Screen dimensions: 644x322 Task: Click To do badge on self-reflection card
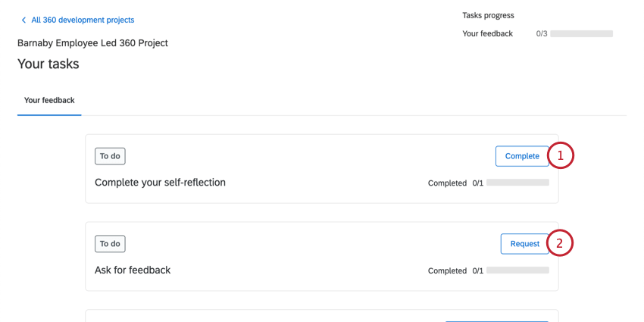tap(110, 156)
